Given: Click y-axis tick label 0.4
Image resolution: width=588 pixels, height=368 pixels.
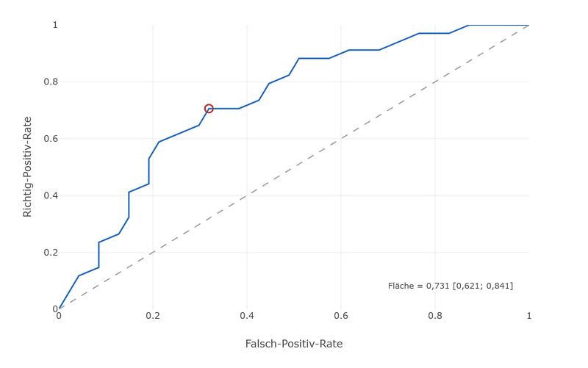Looking at the screenshot, I should 51,195.
